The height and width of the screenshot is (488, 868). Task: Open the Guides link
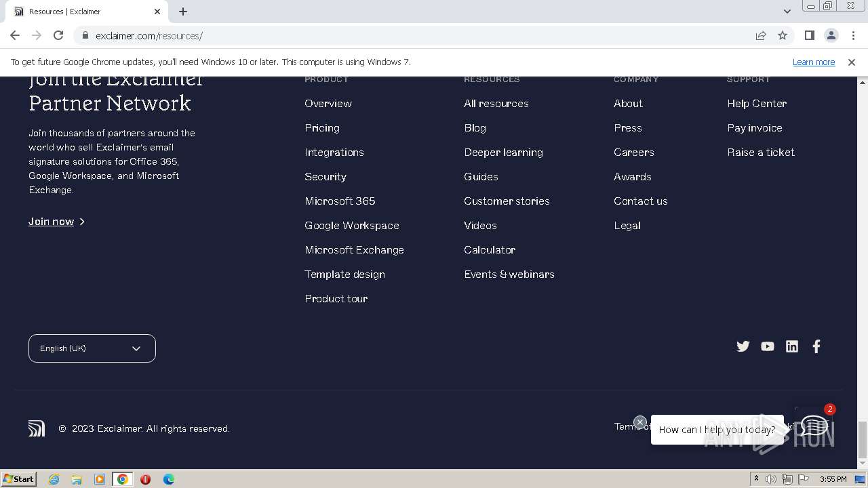click(481, 177)
